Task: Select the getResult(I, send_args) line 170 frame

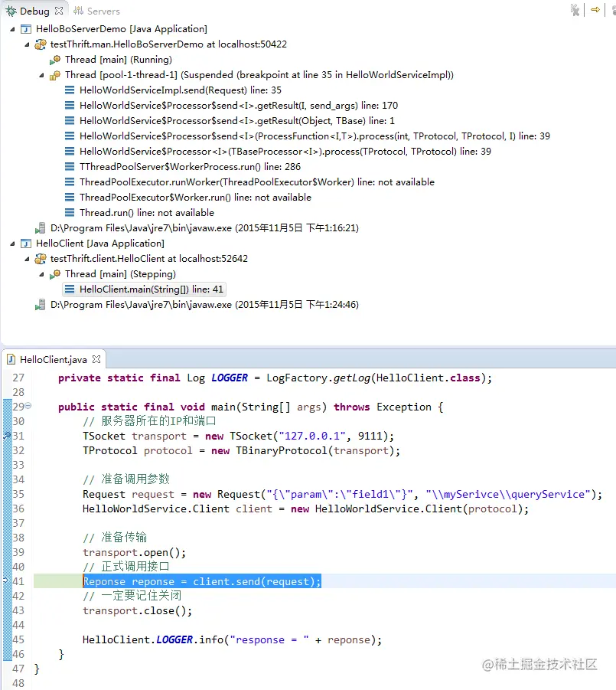Action: pyautogui.click(x=238, y=106)
